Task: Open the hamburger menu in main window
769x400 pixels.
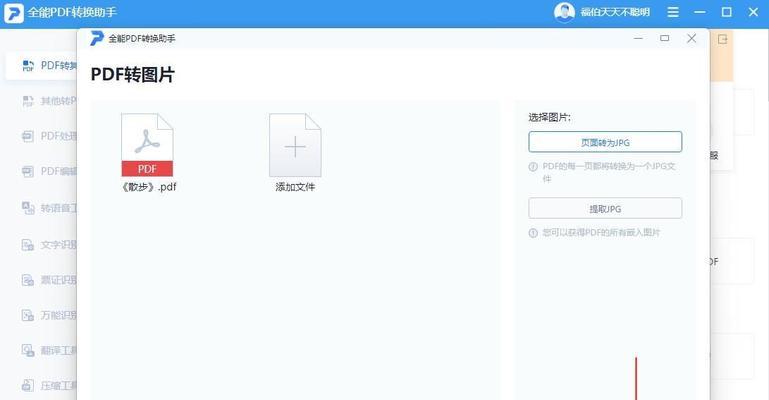Action: pos(673,12)
